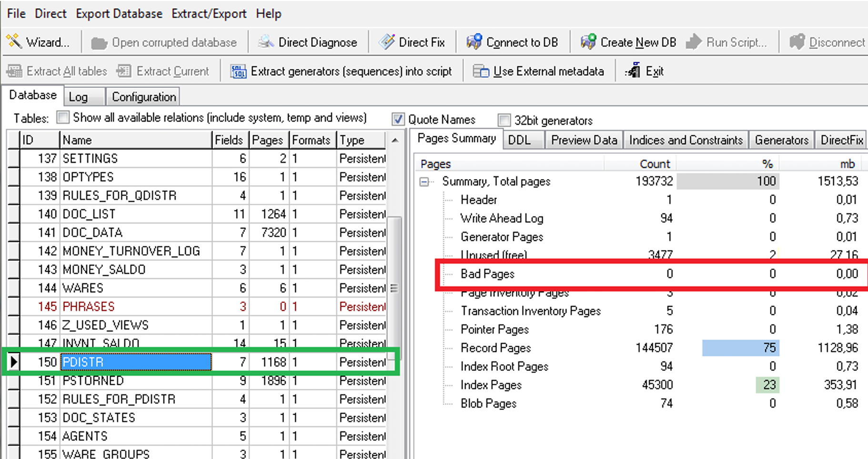Click the table list scroll-up arrow

pyautogui.click(x=395, y=140)
